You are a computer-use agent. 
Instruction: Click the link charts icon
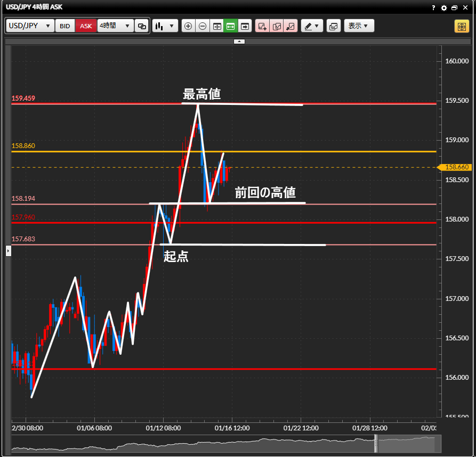pos(142,26)
